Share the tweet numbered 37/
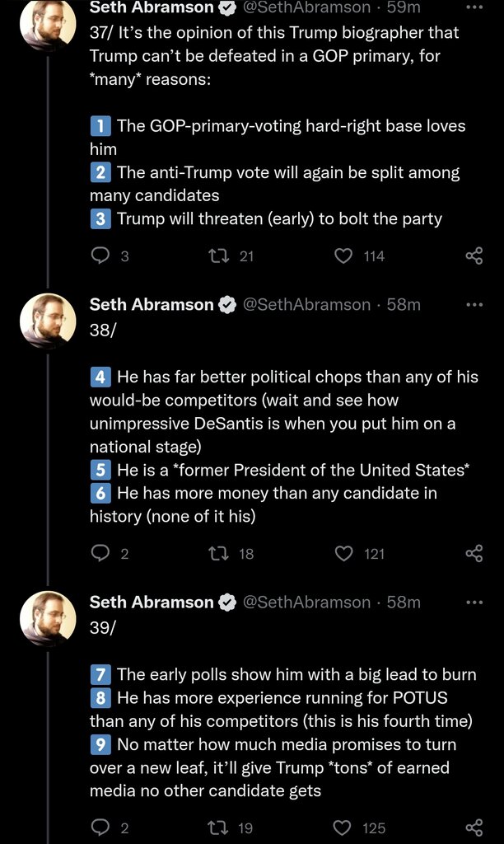The image size is (504, 844). (474, 256)
